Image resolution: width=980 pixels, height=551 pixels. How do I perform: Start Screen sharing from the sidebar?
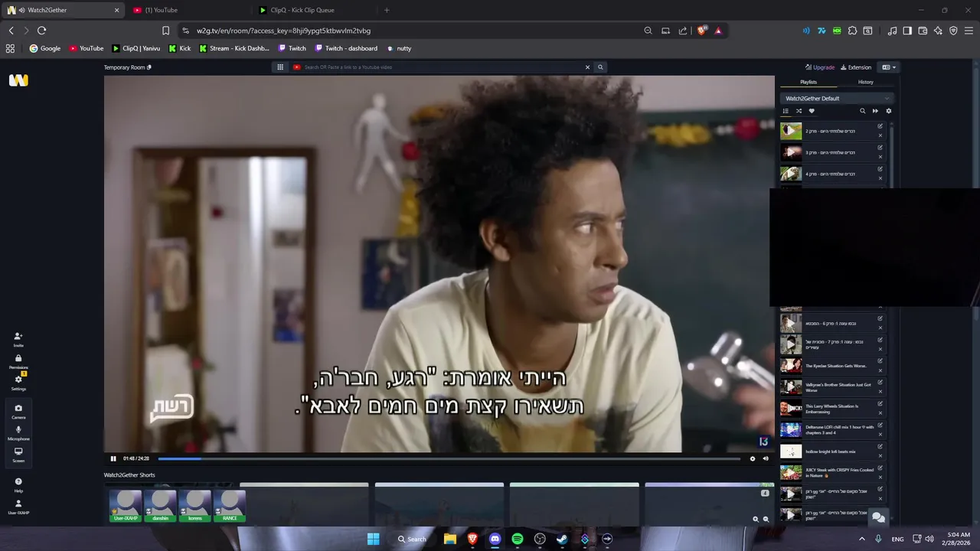(x=18, y=455)
